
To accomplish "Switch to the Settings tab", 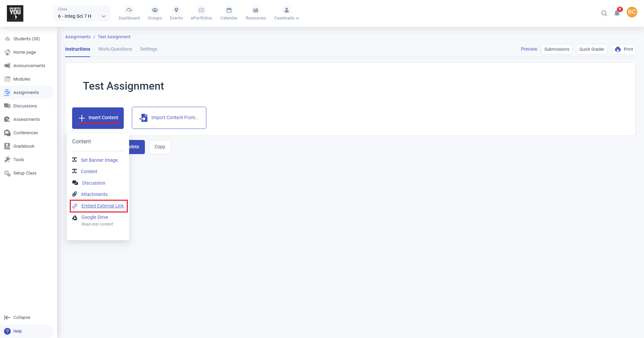I will (x=149, y=49).
